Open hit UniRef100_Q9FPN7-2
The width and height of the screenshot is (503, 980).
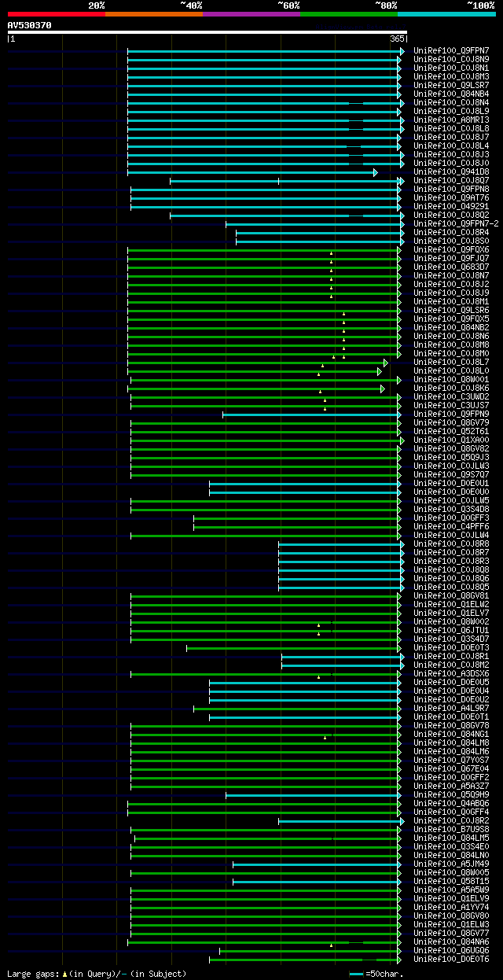[x=456, y=224]
